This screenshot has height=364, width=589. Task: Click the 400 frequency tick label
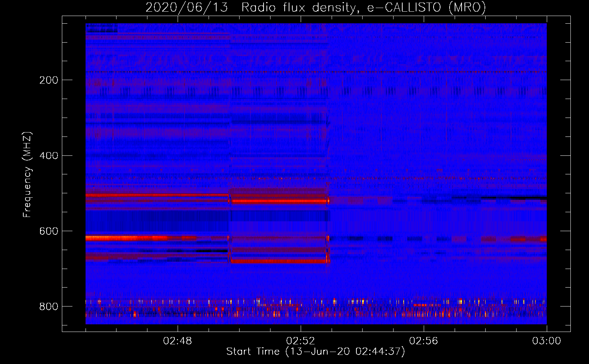tap(49, 156)
